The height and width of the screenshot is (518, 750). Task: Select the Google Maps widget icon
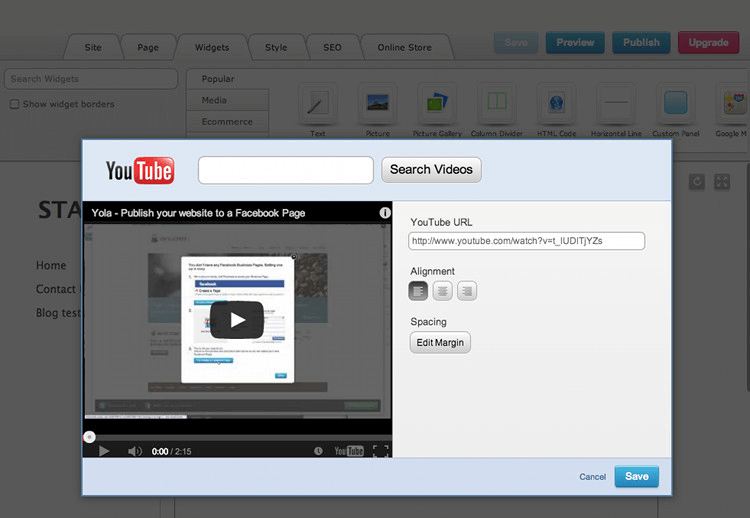[733, 103]
